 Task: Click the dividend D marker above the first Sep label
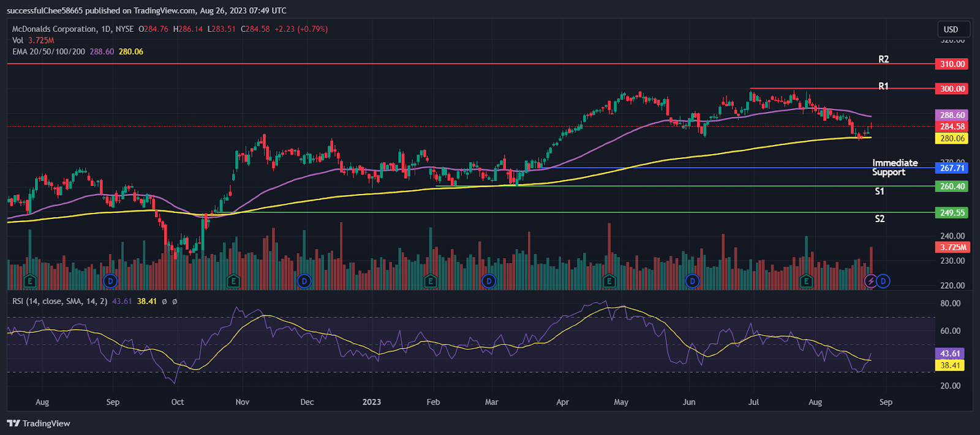[110, 281]
